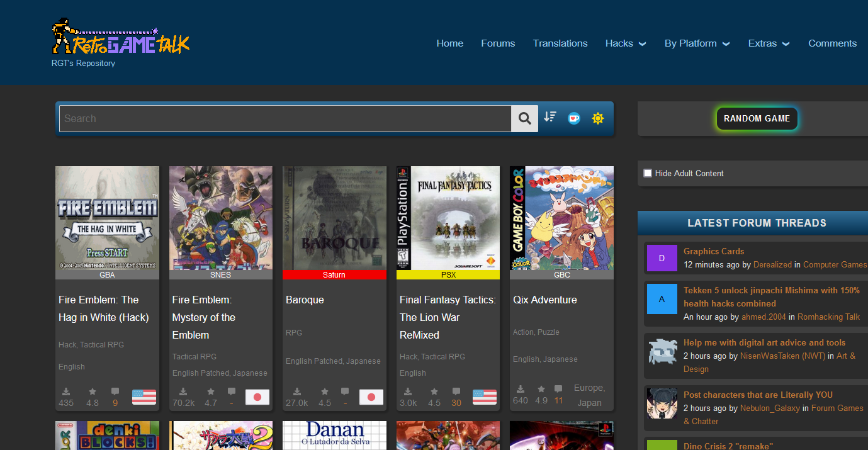Open the denki Blocks game thumbnail

pyautogui.click(x=107, y=436)
